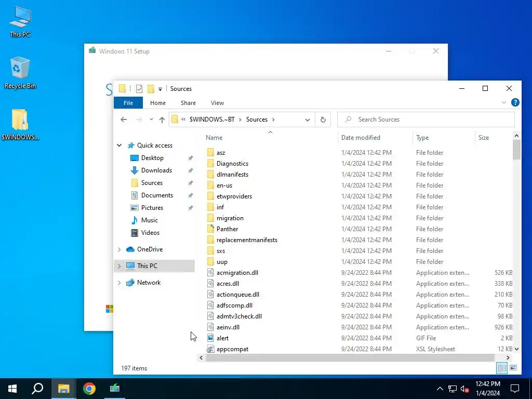Select the migration folder
Image resolution: width=532 pixels, height=399 pixels.
point(230,218)
